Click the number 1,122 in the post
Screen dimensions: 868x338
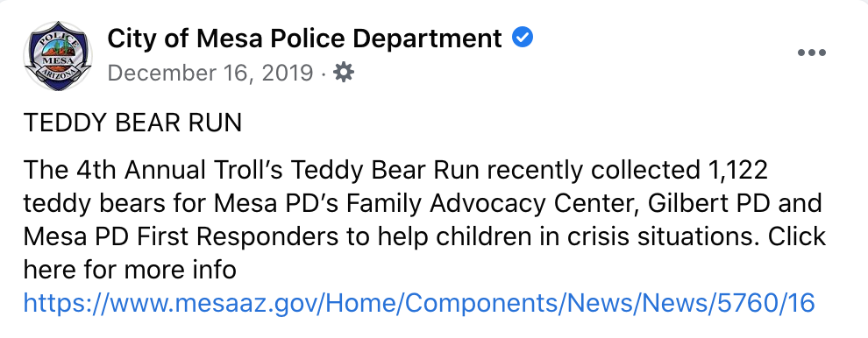pos(736,171)
